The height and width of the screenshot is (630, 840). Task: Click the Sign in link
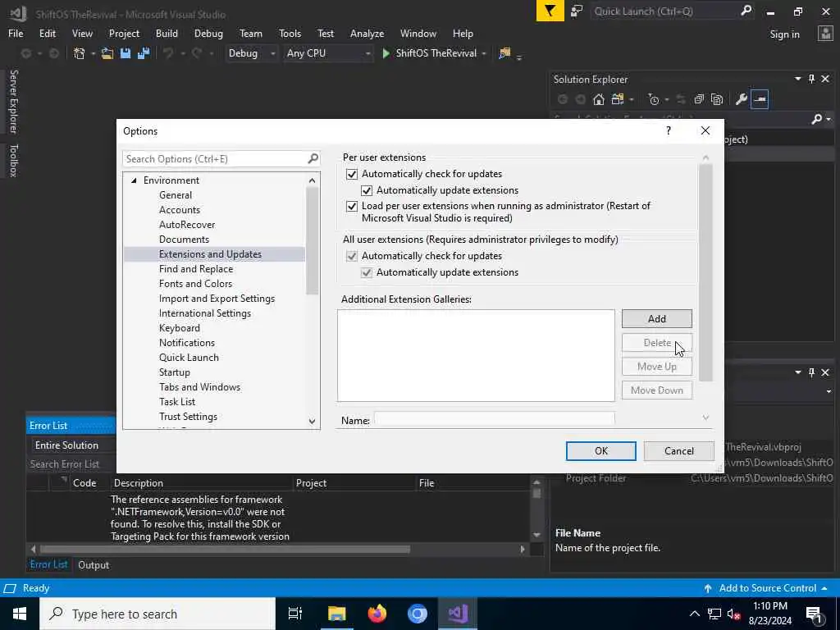coord(784,34)
